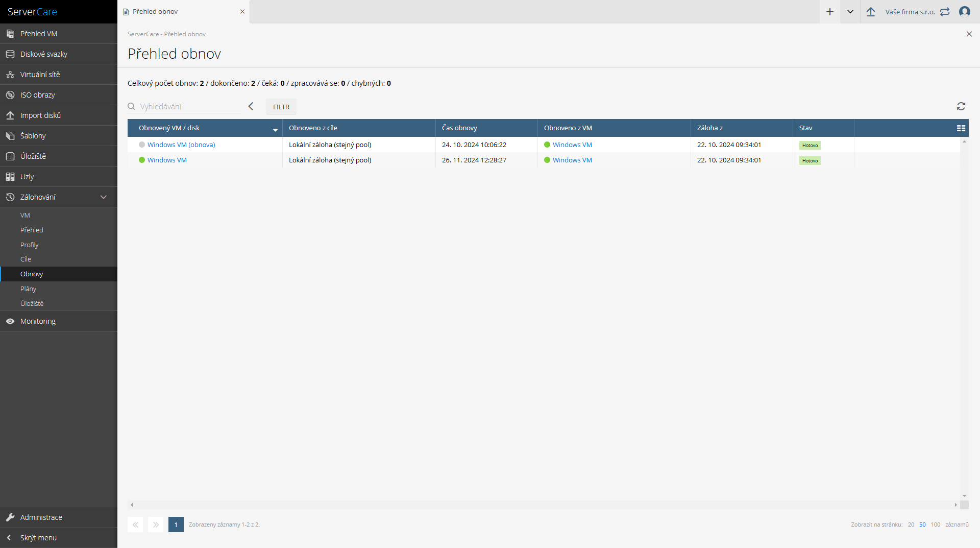Click the Zálohování clock icon
980x548 pixels.
[10, 197]
